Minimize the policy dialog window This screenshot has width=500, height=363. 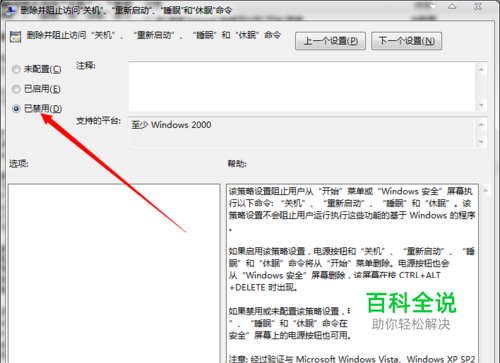click(433, 6)
